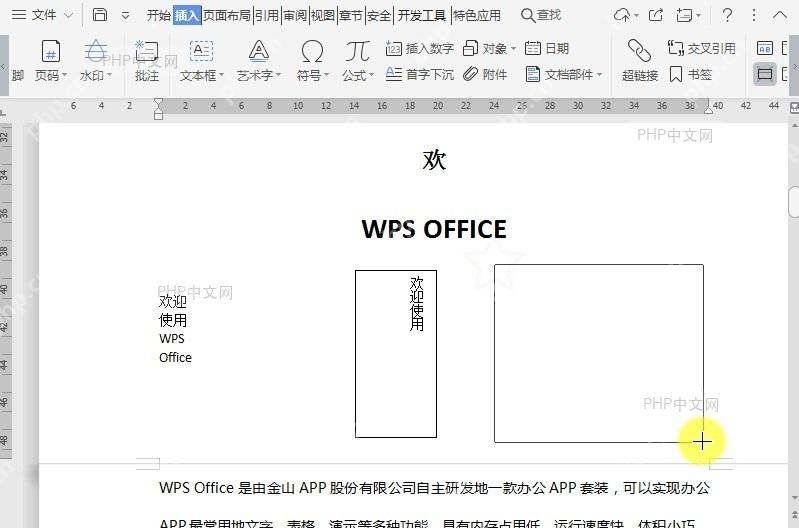Click 交叉引用 cross reference
799x528 pixels.
point(702,48)
